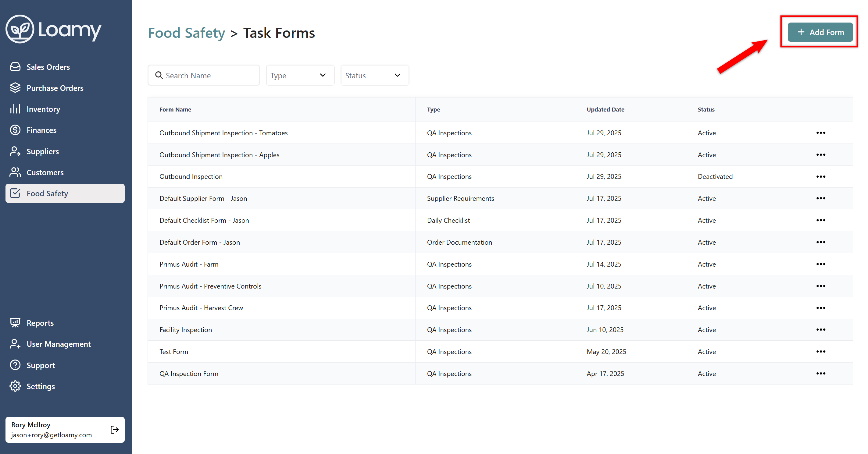Open the Reports section
The height and width of the screenshot is (454, 868).
pyautogui.click(x=65, y=323)
